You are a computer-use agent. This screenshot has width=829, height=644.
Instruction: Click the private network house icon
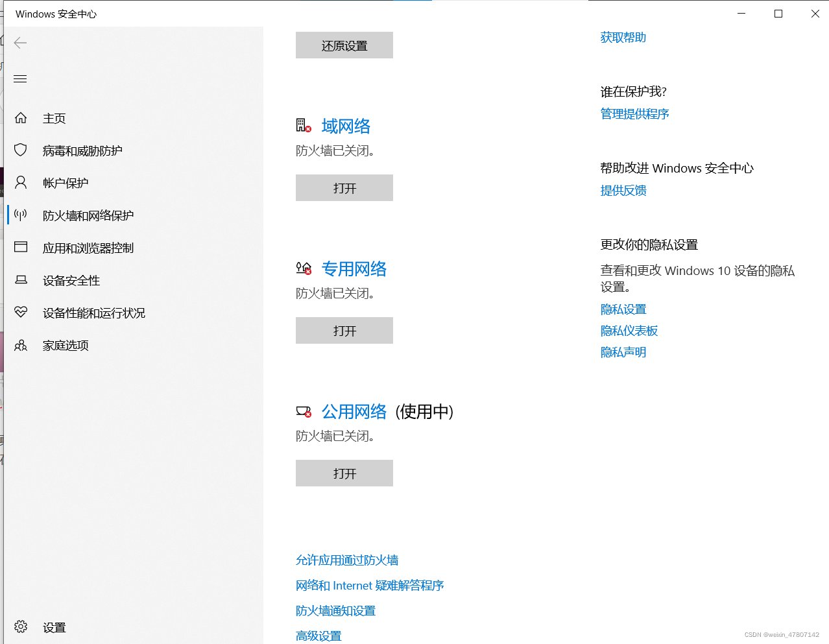304,268
